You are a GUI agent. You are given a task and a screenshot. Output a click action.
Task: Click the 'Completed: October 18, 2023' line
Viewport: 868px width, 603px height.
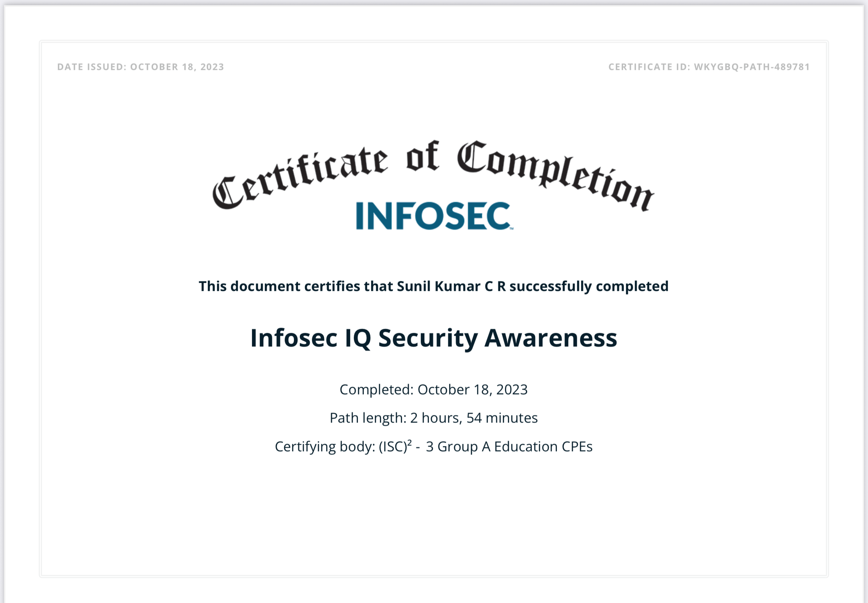433,389
